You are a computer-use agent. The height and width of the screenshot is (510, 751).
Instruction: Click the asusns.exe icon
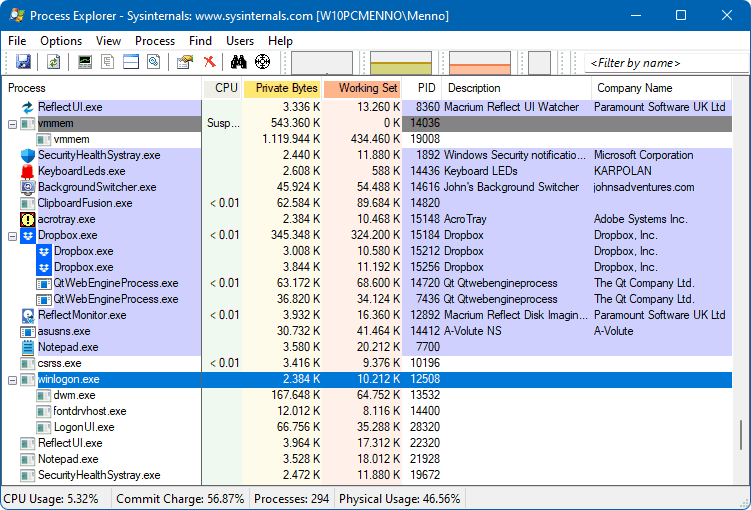[x=28, y=331]
